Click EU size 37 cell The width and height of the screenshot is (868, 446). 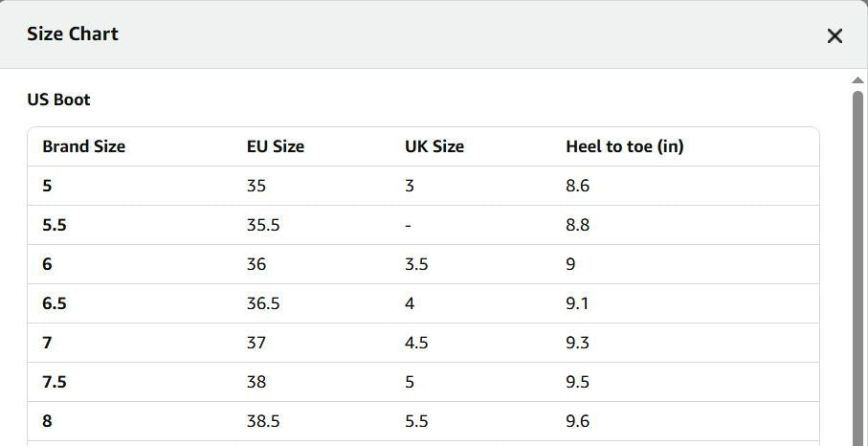[256, 343]
